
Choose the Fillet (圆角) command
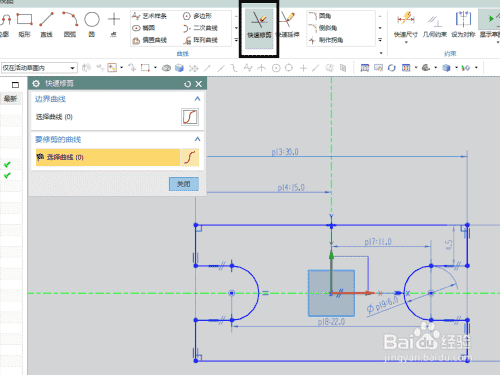coord(320,16)
